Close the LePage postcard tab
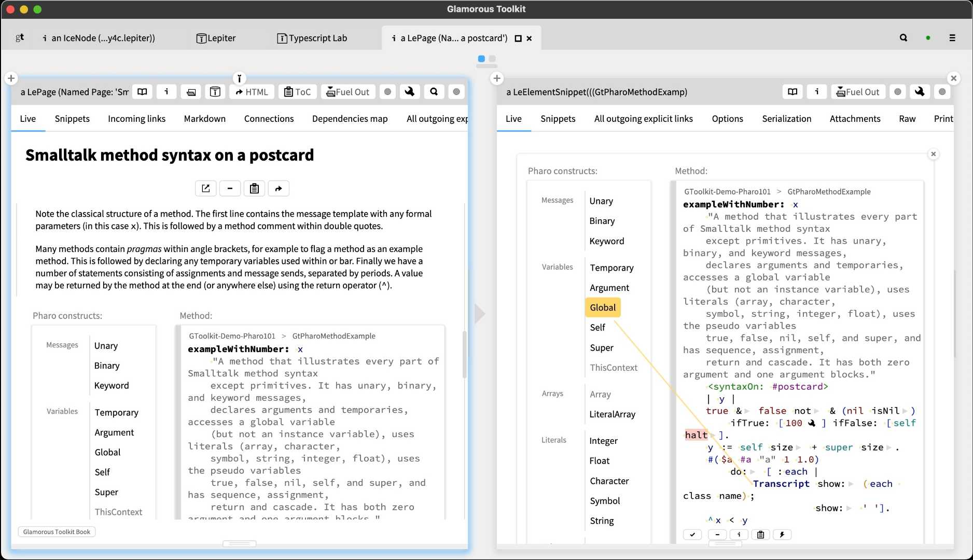 529,38
